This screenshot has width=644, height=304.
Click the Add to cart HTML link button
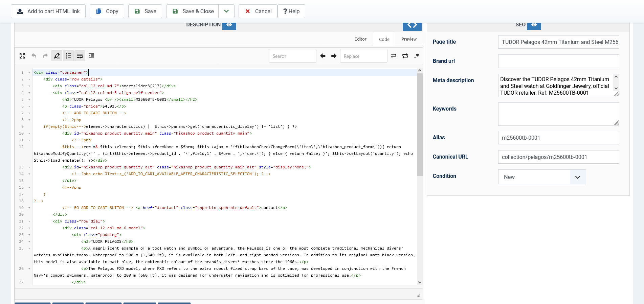[48, 11]
